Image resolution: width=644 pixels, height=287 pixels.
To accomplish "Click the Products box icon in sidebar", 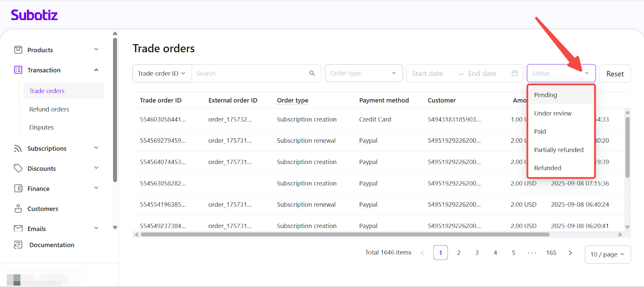I will [18, 50].
